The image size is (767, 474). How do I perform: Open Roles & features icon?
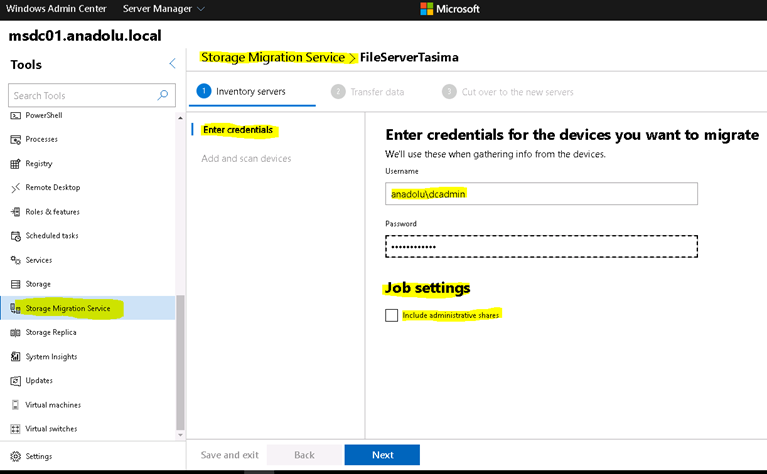click(16, 212)
